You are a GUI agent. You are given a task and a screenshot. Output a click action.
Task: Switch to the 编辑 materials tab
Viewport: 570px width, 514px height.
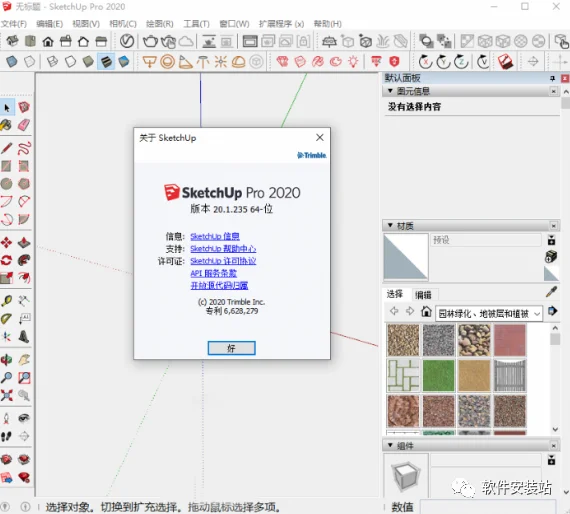click(424, 295)
